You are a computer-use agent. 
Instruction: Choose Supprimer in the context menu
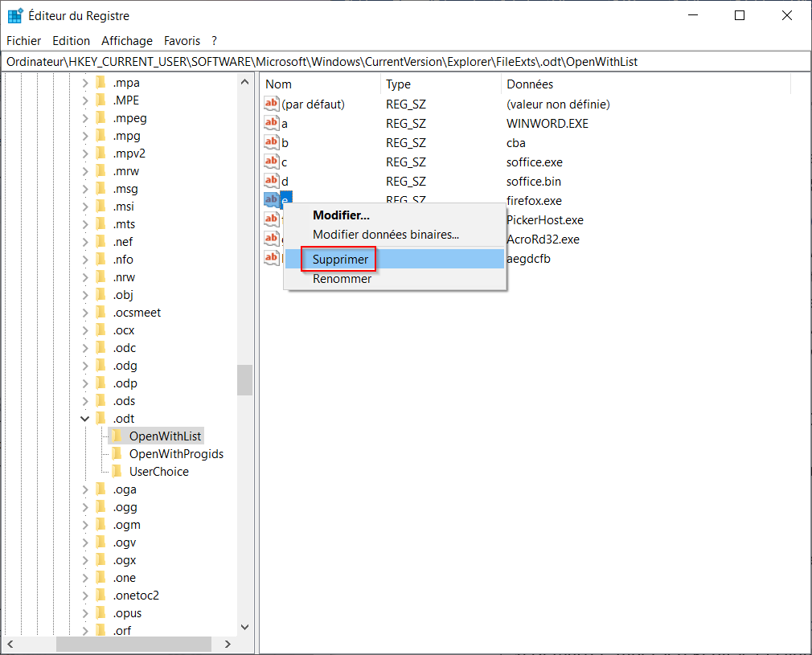[395, 259]
